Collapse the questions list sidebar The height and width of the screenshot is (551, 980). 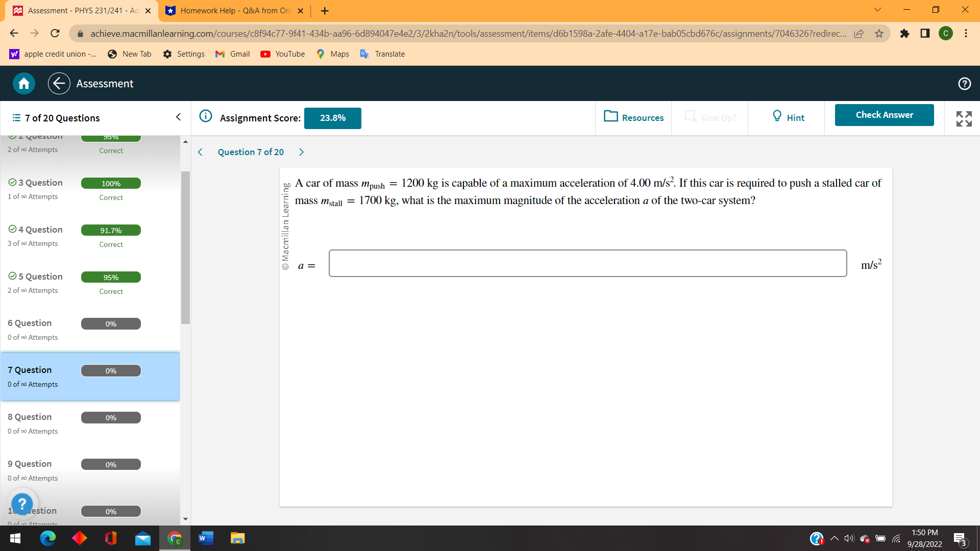tap(178, 117)
